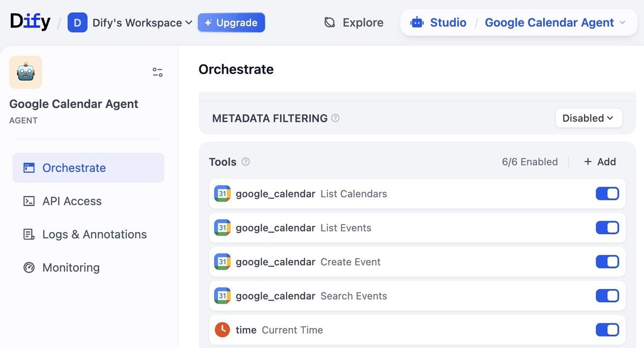Toggle off the Current Time tool
This screenshot has height=348, width=644.
(607, 330)
